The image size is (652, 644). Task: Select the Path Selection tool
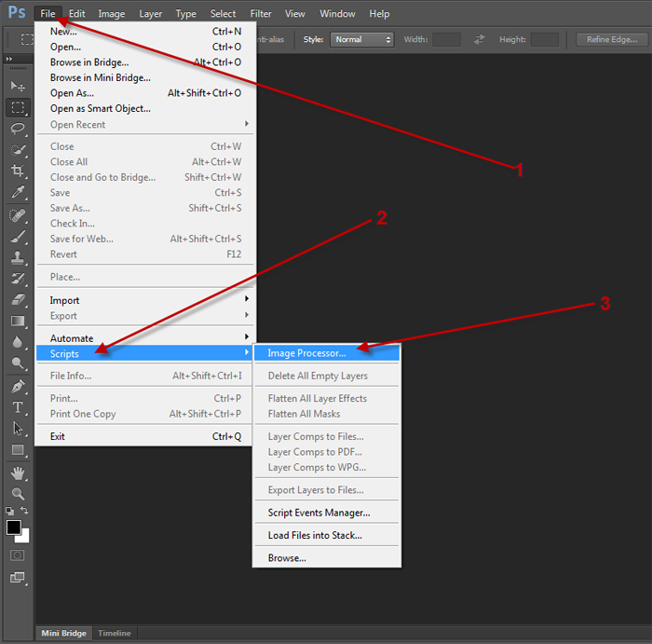click(18, 429)
